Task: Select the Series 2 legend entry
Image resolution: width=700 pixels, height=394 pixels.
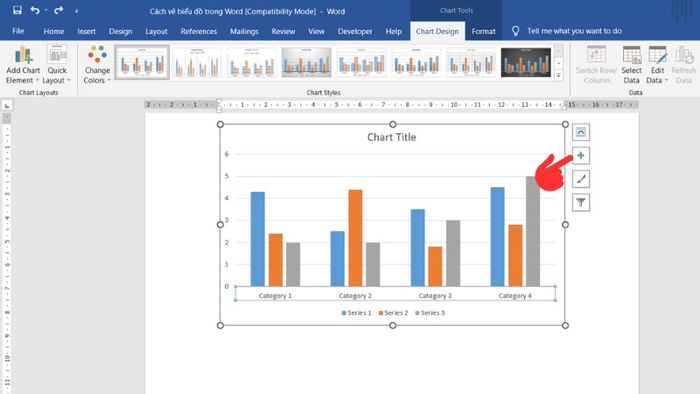Action: [393, 313]
